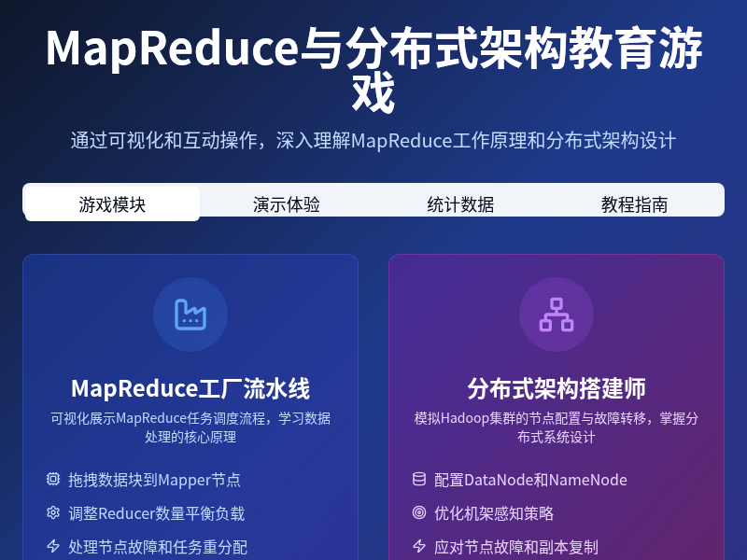
Task: Open the 分布式架构搭建师 card title
Action: (x=556, y=388)
